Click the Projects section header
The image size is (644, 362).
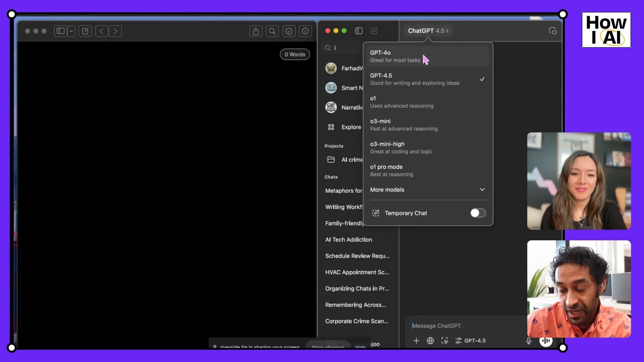click(334, 146)
